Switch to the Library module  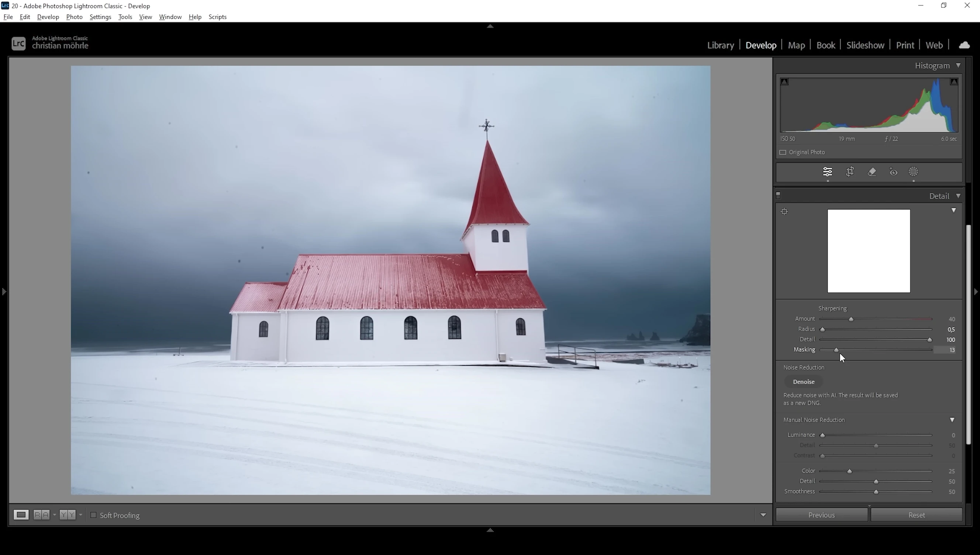pos(720,45)
